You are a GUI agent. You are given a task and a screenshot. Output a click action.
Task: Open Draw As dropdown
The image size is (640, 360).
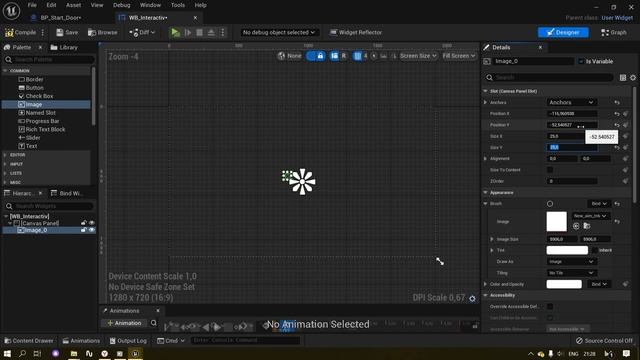pos(571,262)
